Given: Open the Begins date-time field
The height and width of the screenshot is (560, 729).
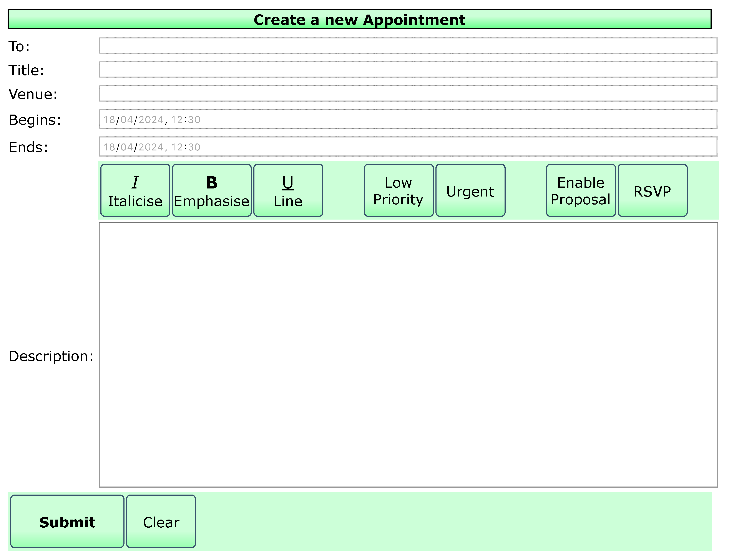Looking at the screenshot, I should click(407, 119).
